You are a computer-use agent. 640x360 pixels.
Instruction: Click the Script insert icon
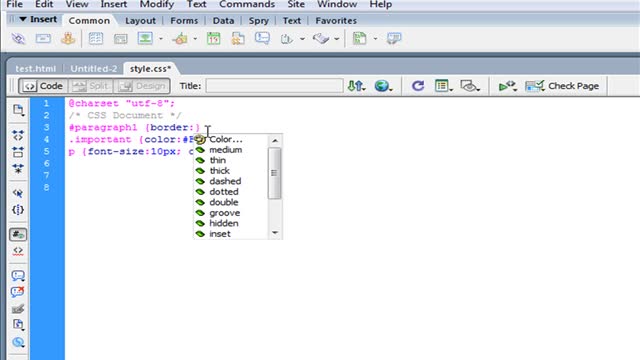(x=321, y=39)
